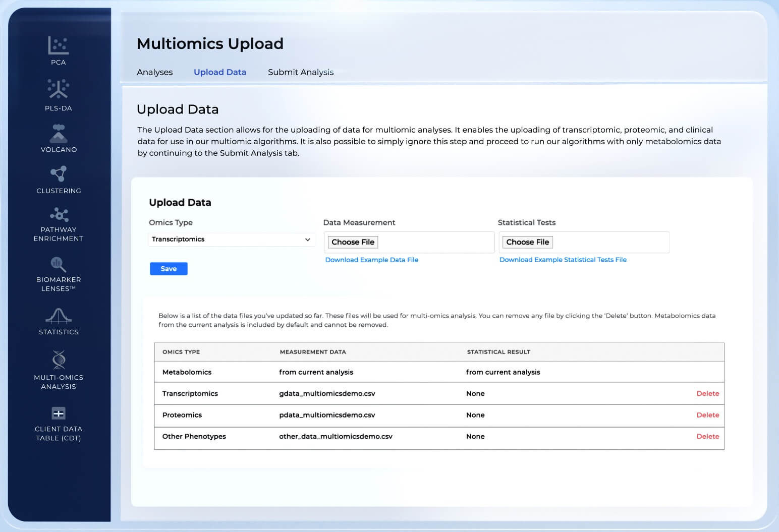Expand the Omics Type Transcriptomics dropdown
This screenshot has height=532, width=779.
(232, 240)
